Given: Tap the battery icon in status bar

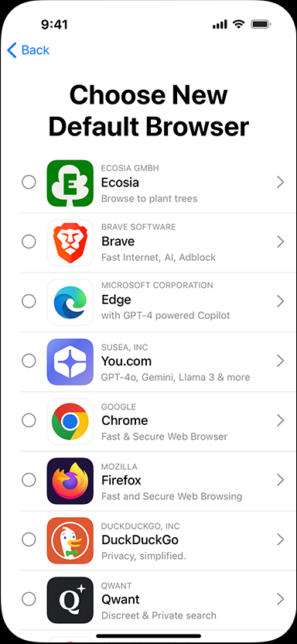Looking at the screenshot, I should click(261, 25).
